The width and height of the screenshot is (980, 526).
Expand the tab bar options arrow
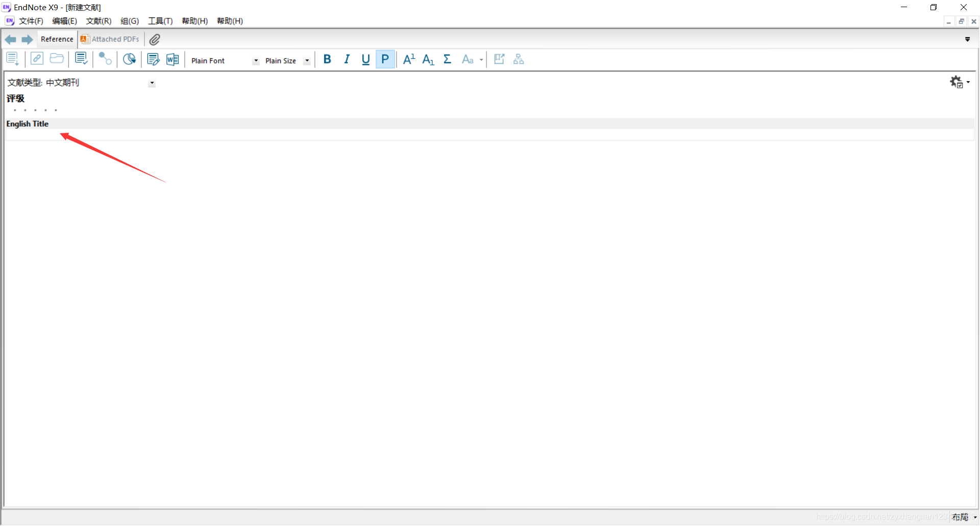click(x=967, y=39)
